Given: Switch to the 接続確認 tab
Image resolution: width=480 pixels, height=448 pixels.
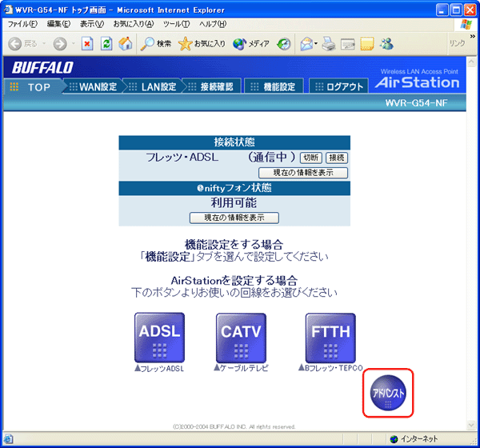Looking at the screenshot, I should pos(212,87).
